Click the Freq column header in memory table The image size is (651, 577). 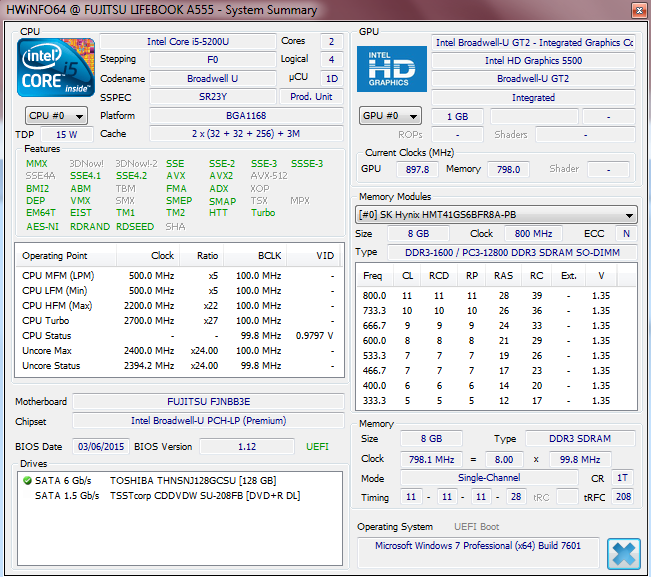point(373,276)
